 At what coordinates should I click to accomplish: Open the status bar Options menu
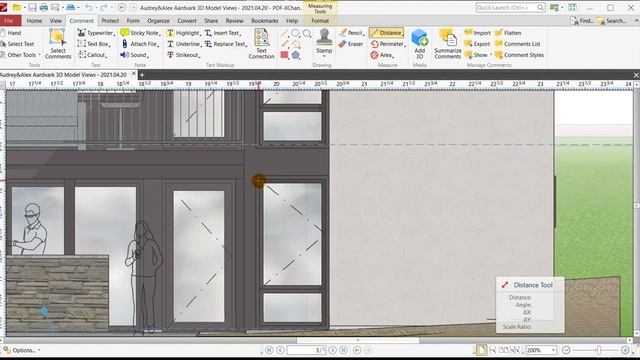[22, 350]
